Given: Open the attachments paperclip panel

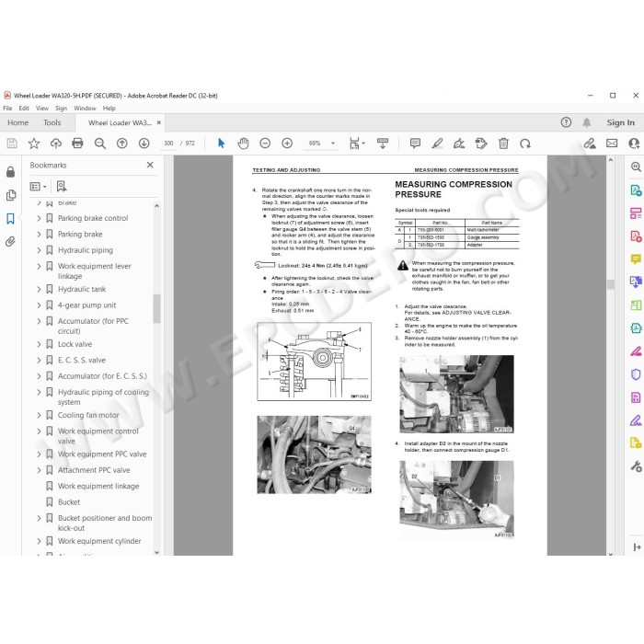Looking at the screenshot, I should coord(11,241).
